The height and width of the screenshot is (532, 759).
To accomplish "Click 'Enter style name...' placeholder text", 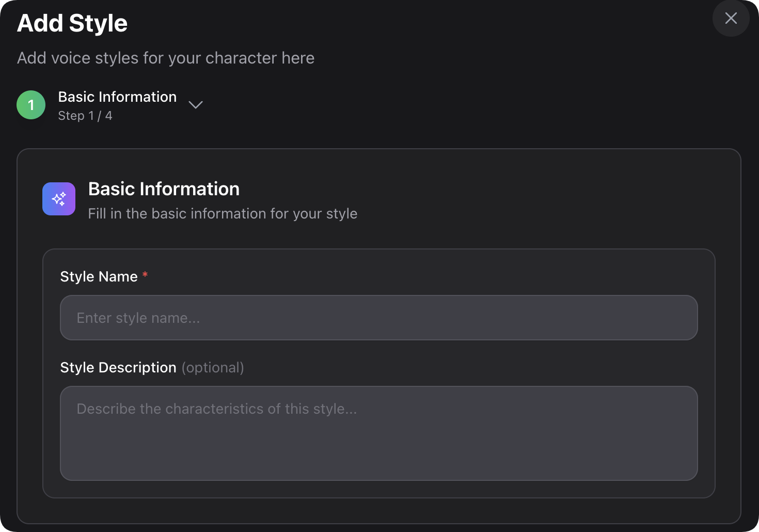I will click(x=138, y=318).
